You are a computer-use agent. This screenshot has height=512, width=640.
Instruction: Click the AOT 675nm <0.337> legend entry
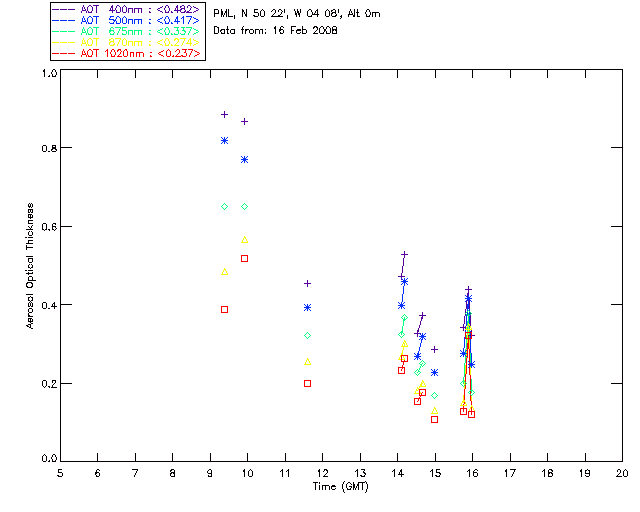pyautogui.click(x=126, y=31)
